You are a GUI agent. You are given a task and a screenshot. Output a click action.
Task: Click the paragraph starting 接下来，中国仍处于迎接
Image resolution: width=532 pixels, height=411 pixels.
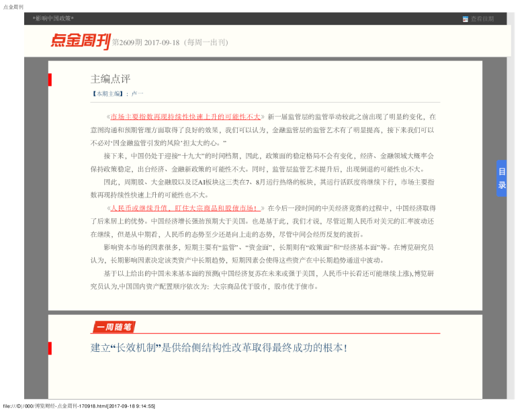[x=262, y=163]
